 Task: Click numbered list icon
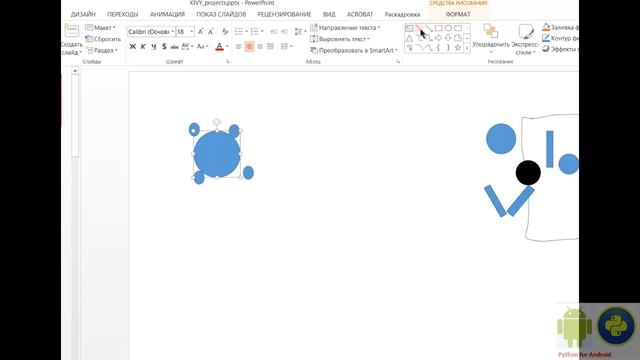click(x=255, y=31)
